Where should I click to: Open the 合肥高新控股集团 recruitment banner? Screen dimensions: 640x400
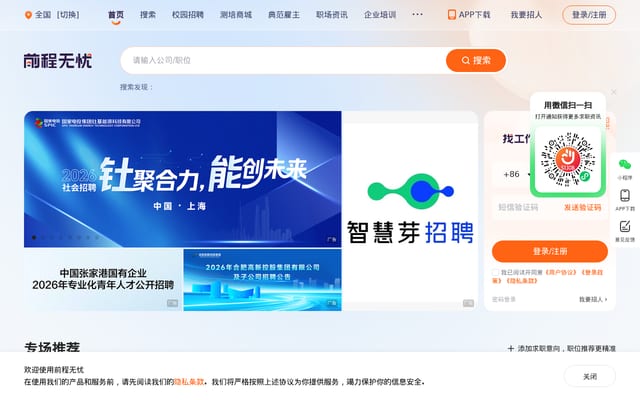[x=262, y=280]
